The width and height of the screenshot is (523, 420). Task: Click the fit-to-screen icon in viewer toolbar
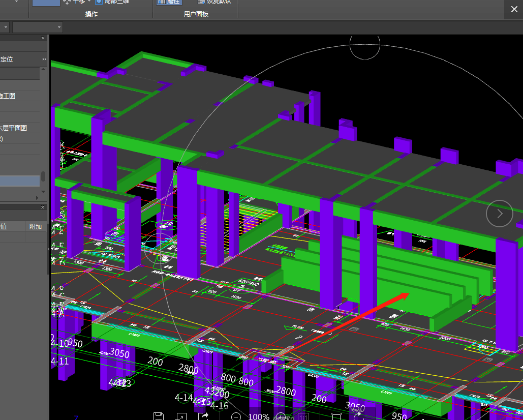point(336,416)
